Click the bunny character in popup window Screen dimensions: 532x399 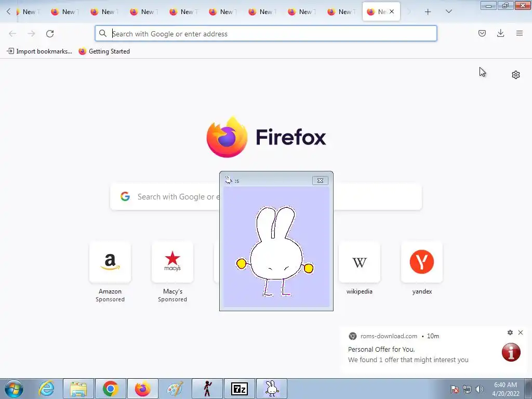click(x=275, y=251)
